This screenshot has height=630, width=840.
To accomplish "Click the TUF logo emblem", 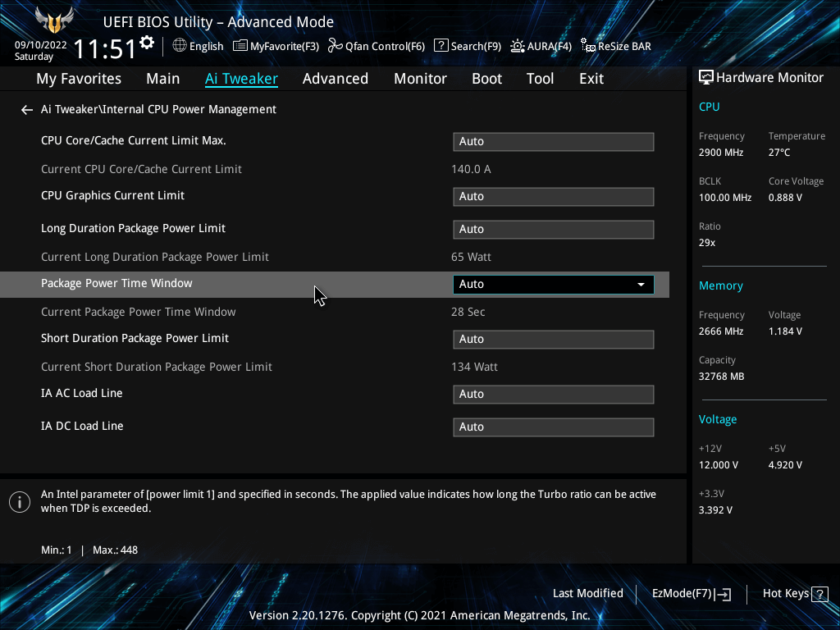I will pos(54,21).
